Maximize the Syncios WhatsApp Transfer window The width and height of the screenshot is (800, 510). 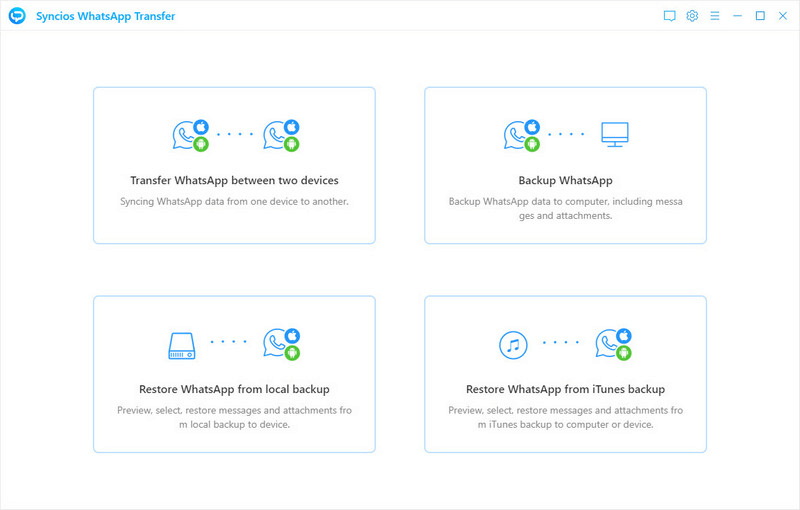pyautogui.click(x=760, y=16)
